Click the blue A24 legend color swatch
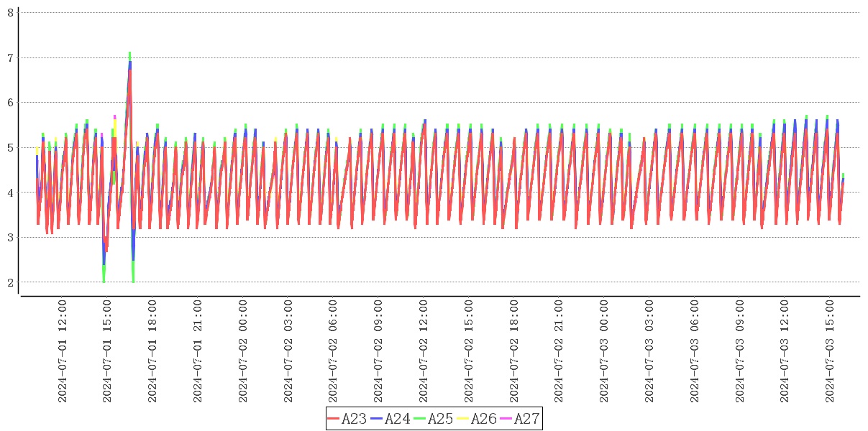Viewport: 868px width, 431px height. pos(377,419)
